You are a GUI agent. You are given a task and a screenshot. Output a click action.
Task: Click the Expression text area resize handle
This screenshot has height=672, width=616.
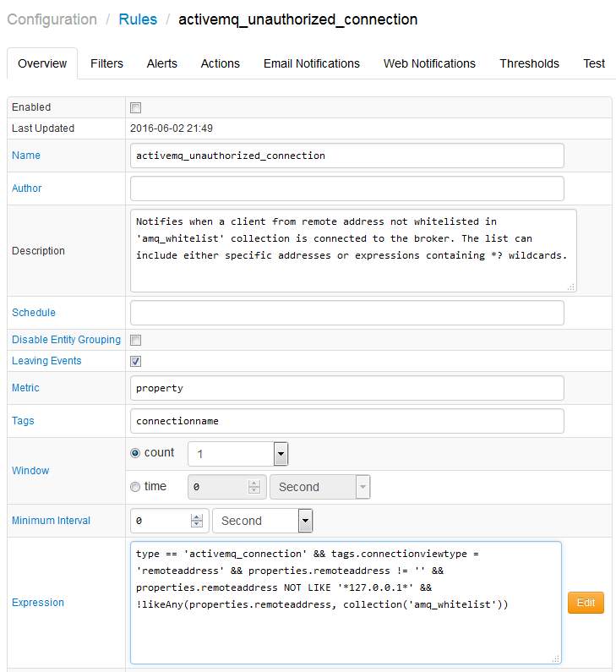point(556,658)
